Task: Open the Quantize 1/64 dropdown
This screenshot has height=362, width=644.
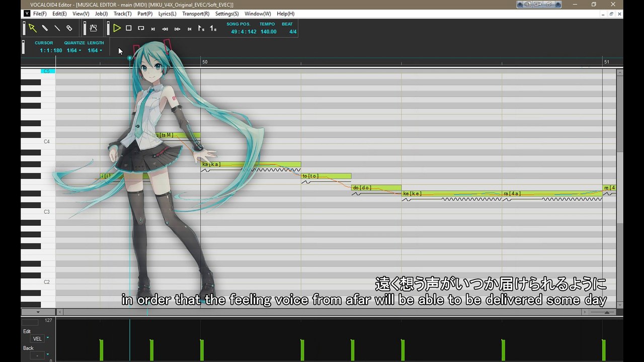Action: [73, 50]
